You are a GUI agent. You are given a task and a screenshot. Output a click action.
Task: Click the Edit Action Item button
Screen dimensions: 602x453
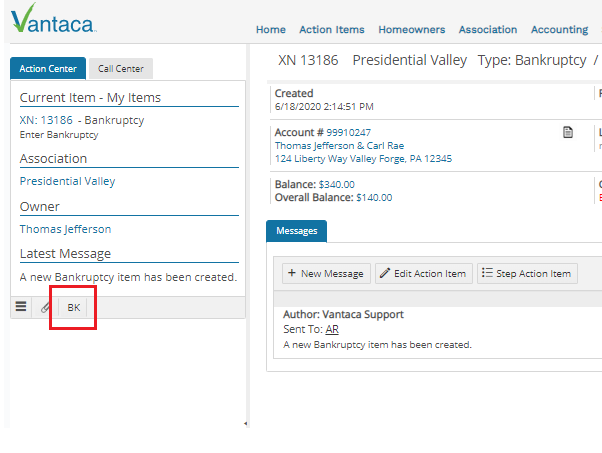(x=423, y=273)
